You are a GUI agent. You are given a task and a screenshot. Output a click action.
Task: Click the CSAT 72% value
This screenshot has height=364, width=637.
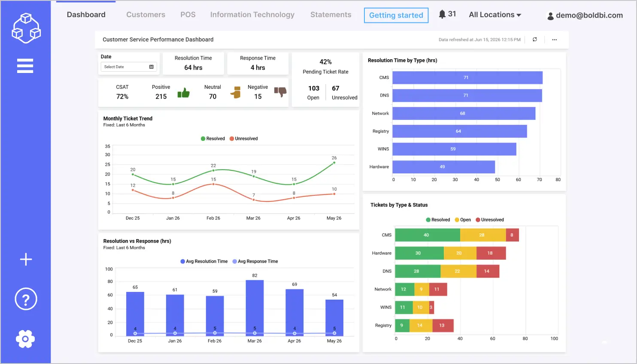click(122, 97)
